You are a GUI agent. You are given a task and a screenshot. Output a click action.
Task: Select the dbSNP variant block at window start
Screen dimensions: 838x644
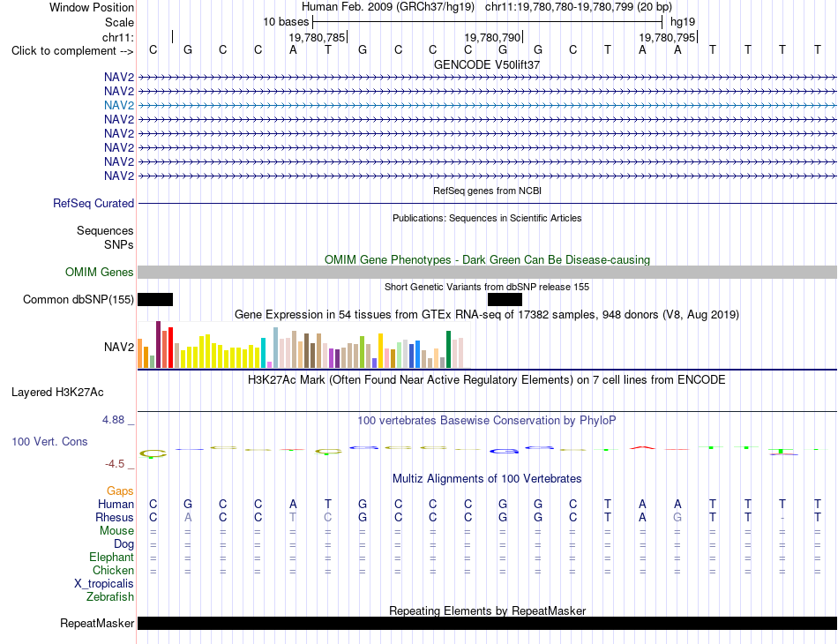tap(155, 299)
